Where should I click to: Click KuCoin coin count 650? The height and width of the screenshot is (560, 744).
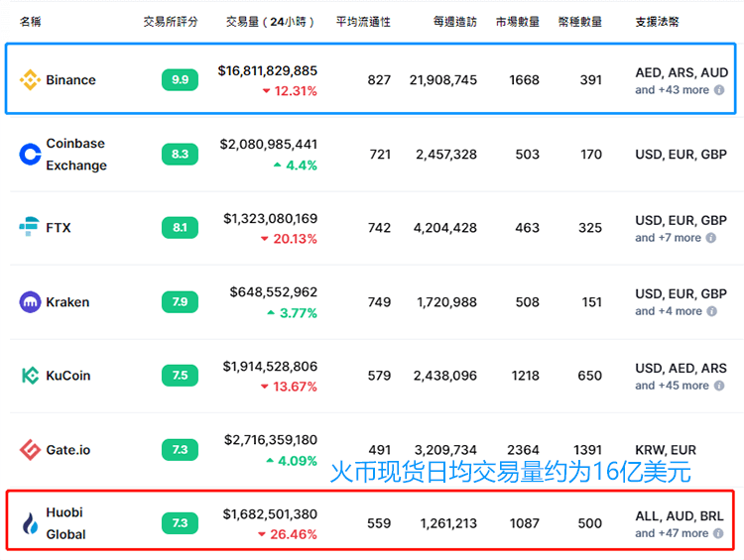point(590,376)
